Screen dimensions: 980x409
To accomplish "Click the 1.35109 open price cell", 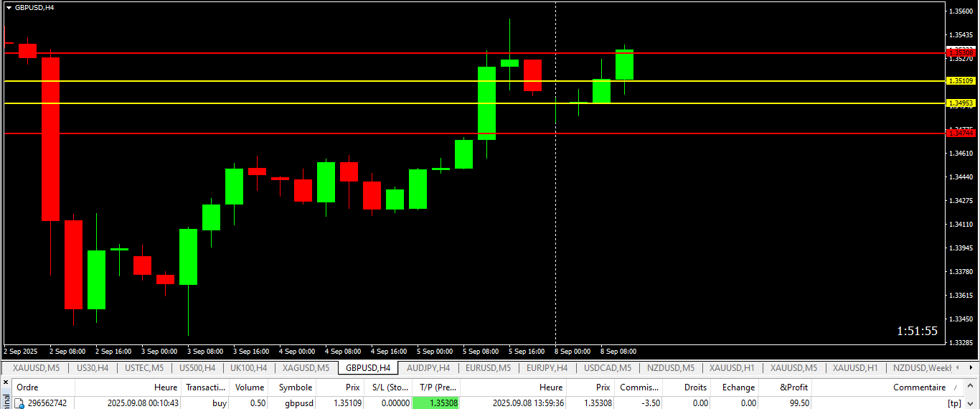I will (x=347, y=403).
